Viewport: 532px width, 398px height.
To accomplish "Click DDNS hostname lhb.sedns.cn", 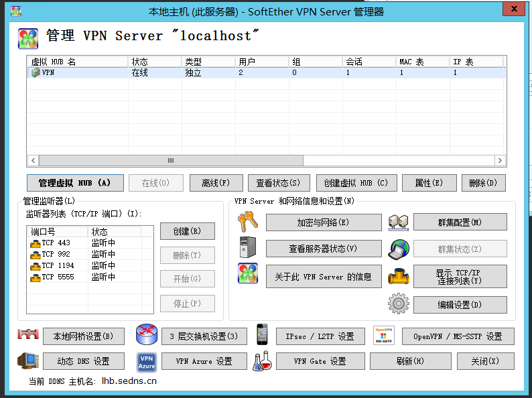I will pyautogui.click(x=129, y=381).
